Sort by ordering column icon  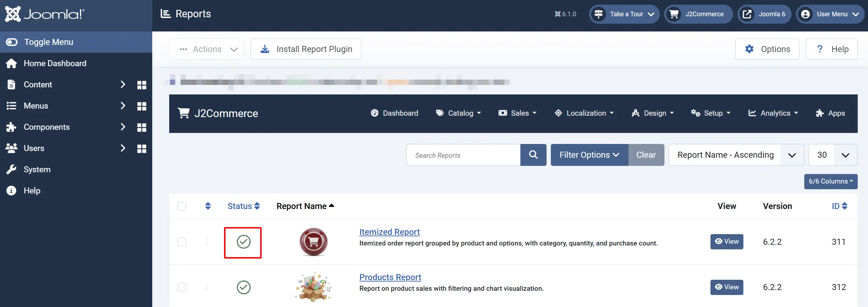coord(208,206)
